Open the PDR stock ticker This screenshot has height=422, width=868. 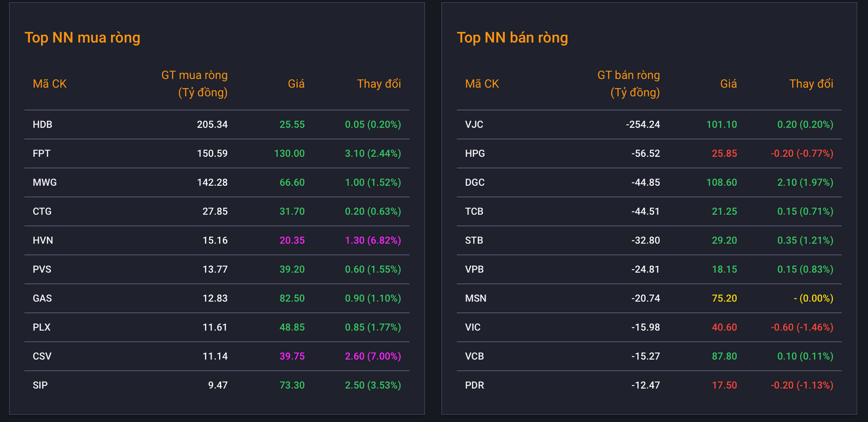pyautogui.click(x=475, y=385)
